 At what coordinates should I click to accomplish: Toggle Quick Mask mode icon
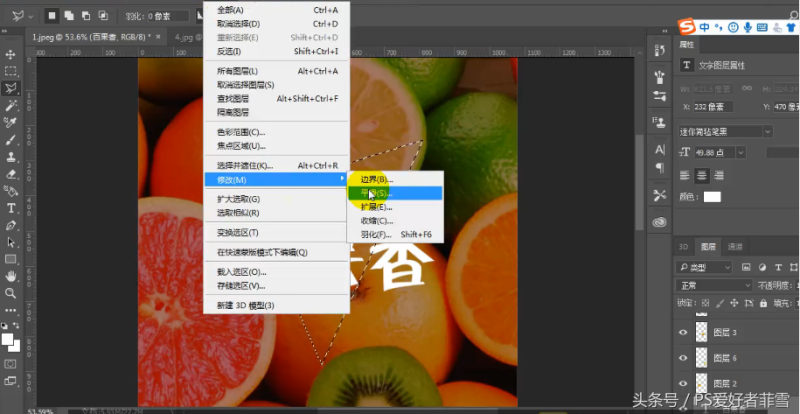[x=10, y=364]
